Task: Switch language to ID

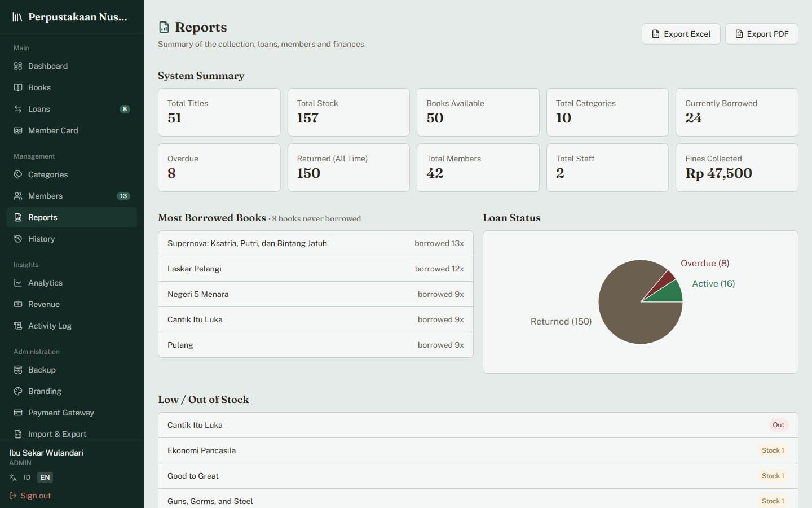Action: point(27,478)
